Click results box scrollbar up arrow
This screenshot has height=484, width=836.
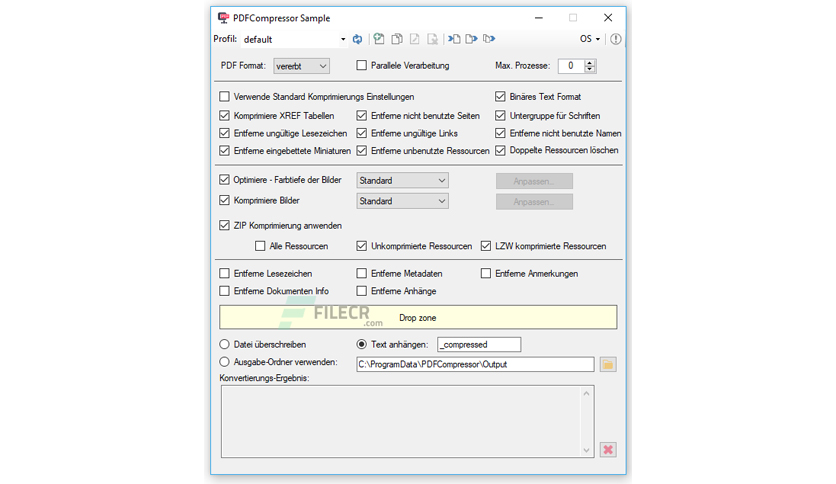pyautogui.click(x=586, y=393)
